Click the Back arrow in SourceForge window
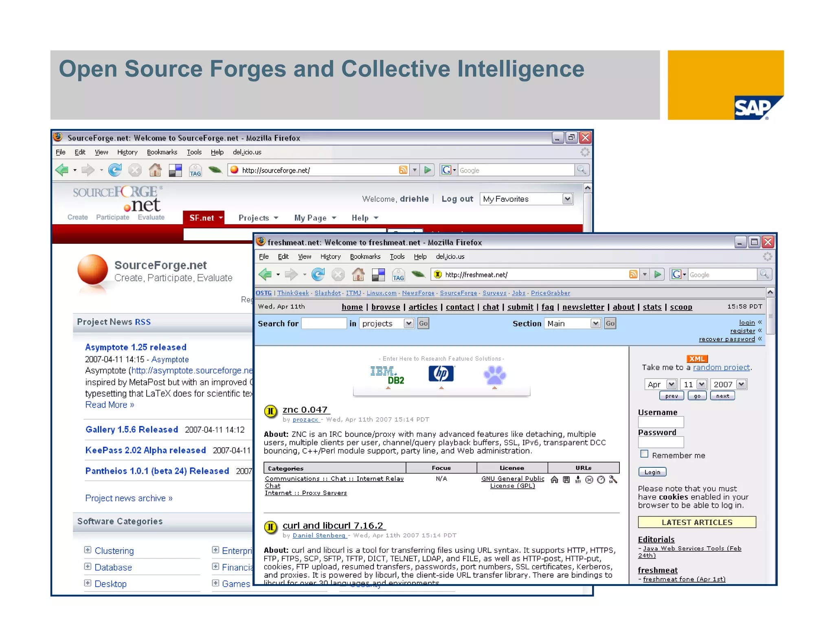 coord(62,170)
